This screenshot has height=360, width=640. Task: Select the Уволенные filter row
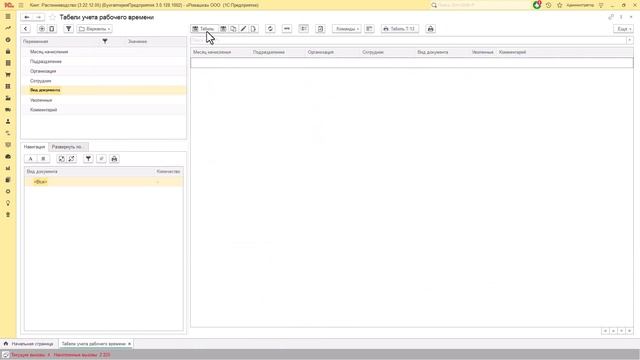point(104,100)
